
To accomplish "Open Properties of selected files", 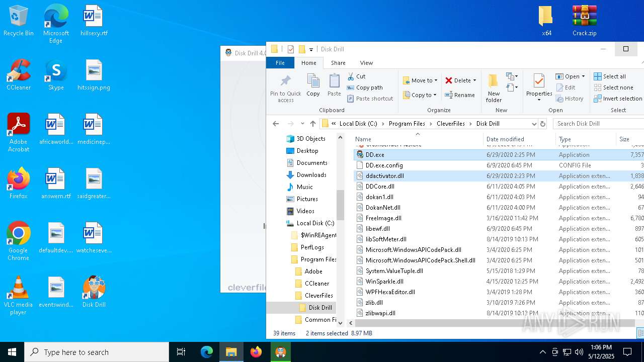I will click(x=539, y=87).
